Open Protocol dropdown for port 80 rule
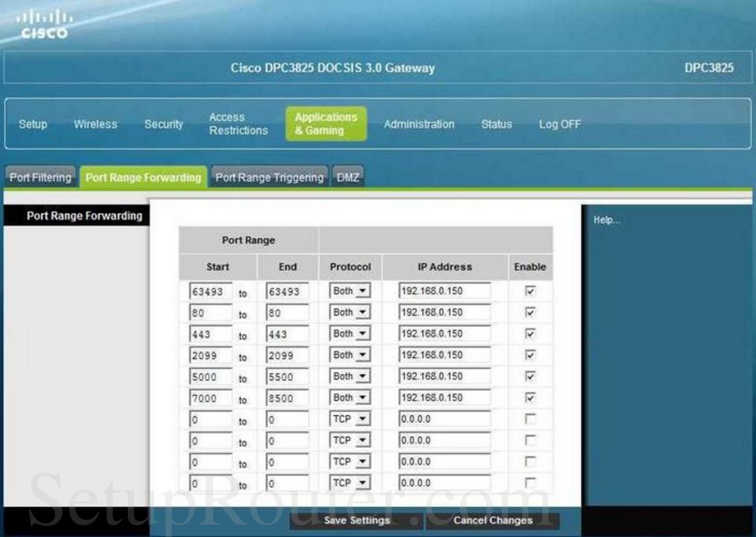 351,312
